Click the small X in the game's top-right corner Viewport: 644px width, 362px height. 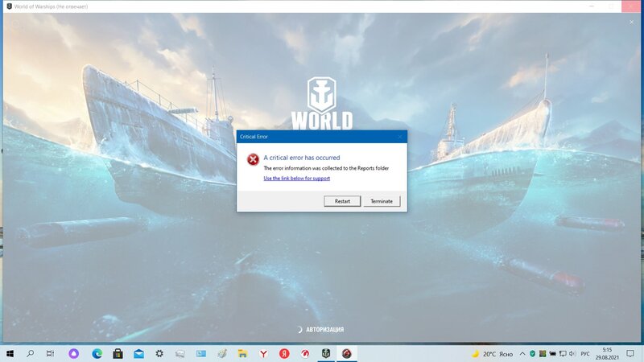631,23
